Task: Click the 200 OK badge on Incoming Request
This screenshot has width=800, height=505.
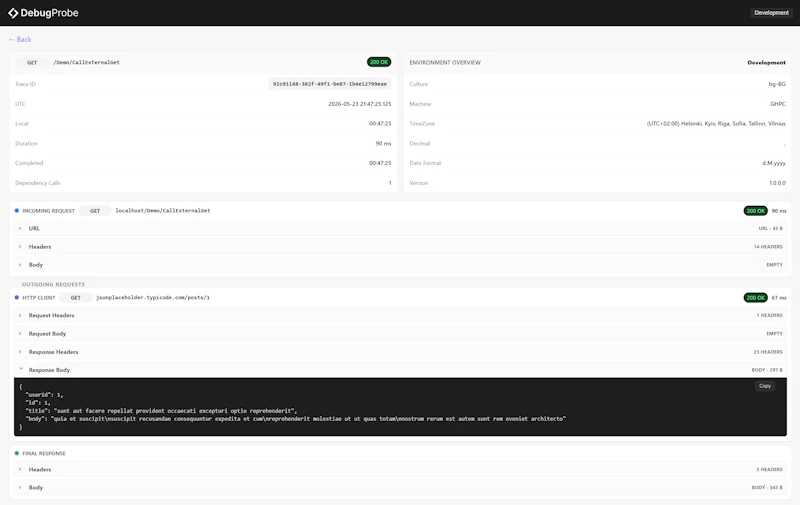Action: tap(755, 211)
